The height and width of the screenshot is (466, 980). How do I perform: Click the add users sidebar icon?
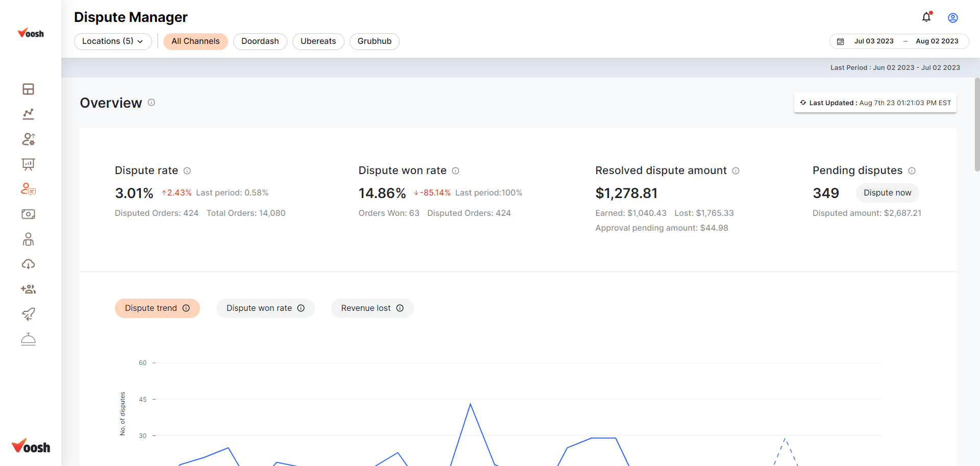point(28,289)
